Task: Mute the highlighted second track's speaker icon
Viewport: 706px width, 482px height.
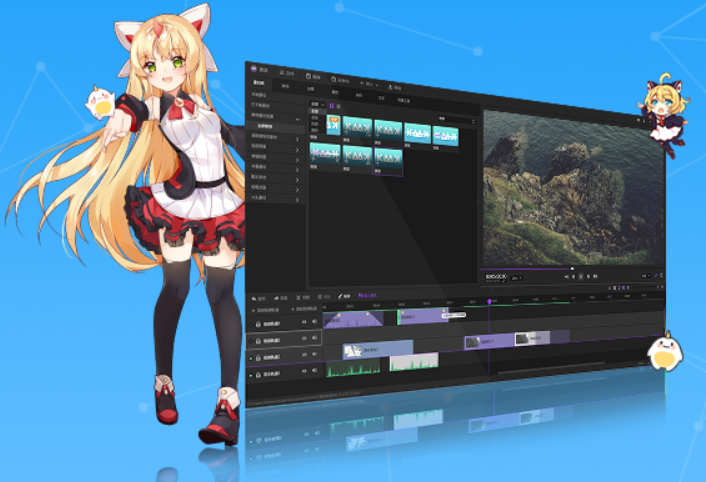Action: (314, 338)
